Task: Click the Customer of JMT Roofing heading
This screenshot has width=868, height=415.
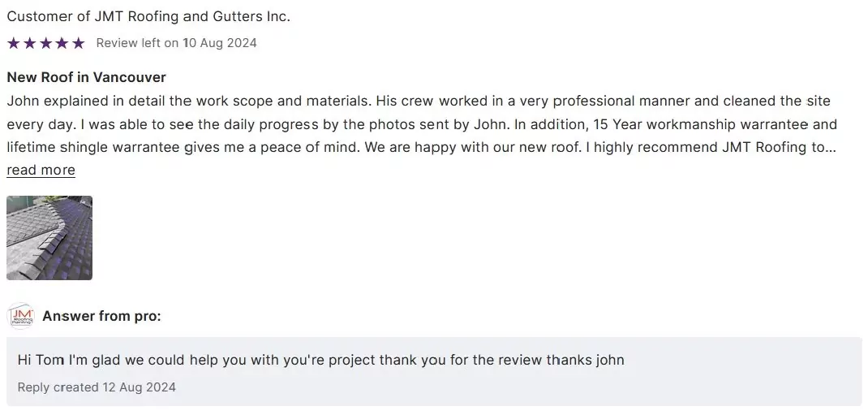Action: (x=148, y=16)
